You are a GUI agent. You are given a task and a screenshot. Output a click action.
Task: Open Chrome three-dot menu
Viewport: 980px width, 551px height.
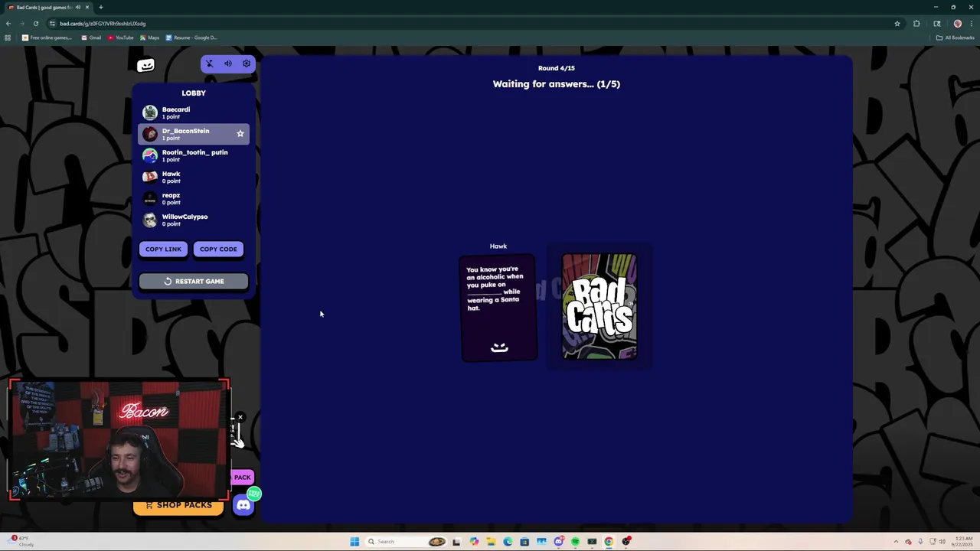click(x=972, y=24)
